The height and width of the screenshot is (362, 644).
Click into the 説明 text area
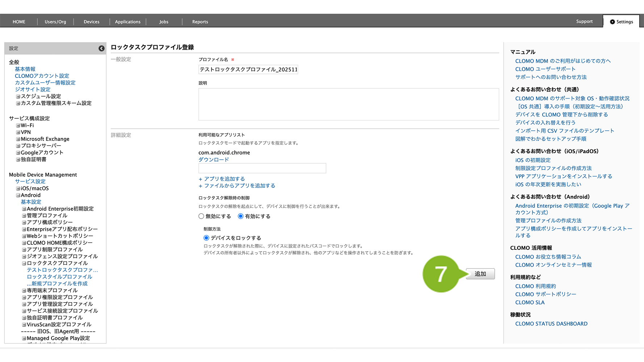click(348, 104)
